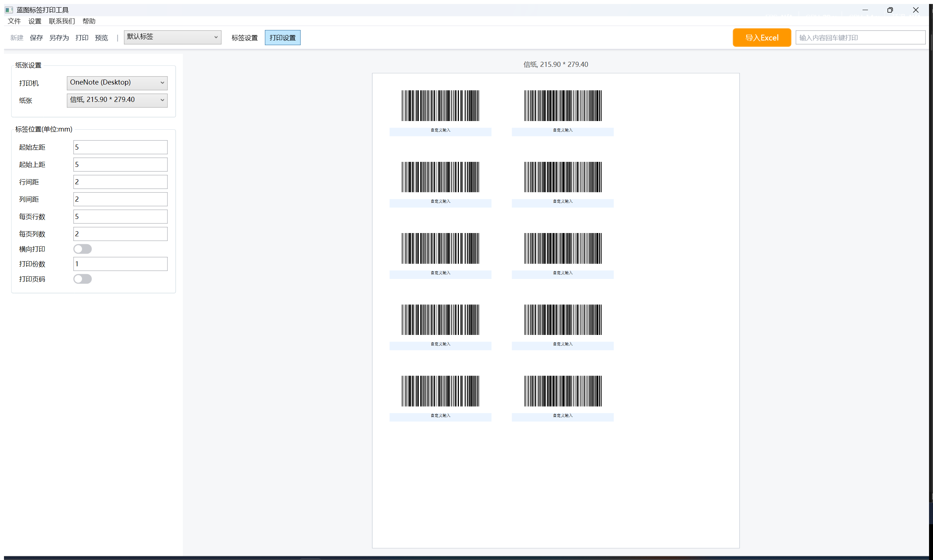933x560 pixels.
Task: Select the 打印设置 tab
Action: pos(283,38)
